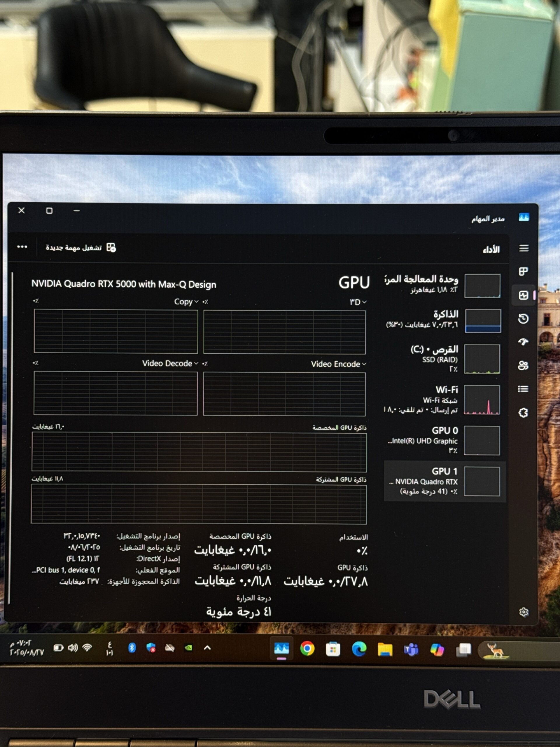Open the Services page icon
The width and height of the screenshot is (560, 747).
[x=523, y=412]
